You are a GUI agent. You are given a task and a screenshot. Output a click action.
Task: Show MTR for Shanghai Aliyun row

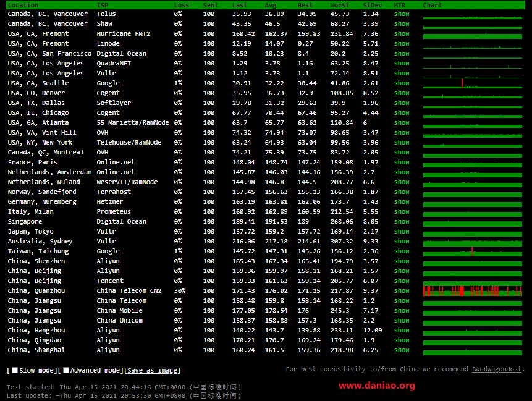coord(402,350)
